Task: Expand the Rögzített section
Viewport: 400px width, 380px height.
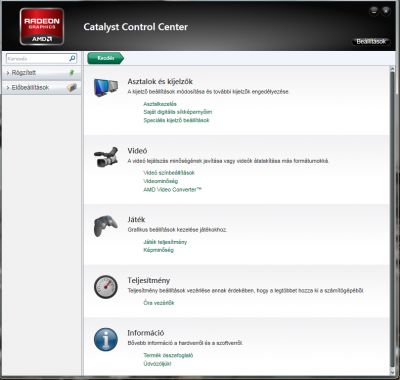Action: click(41, 73)
